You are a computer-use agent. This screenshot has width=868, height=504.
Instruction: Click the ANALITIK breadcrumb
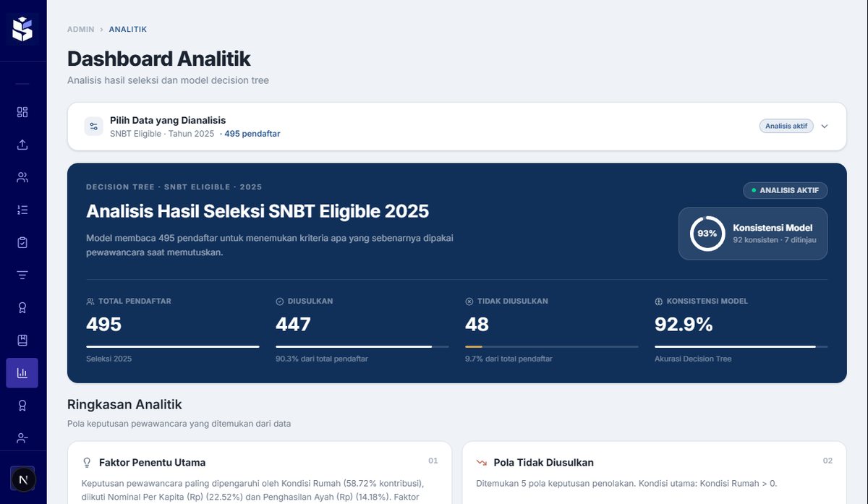click(x=128, y=30)
